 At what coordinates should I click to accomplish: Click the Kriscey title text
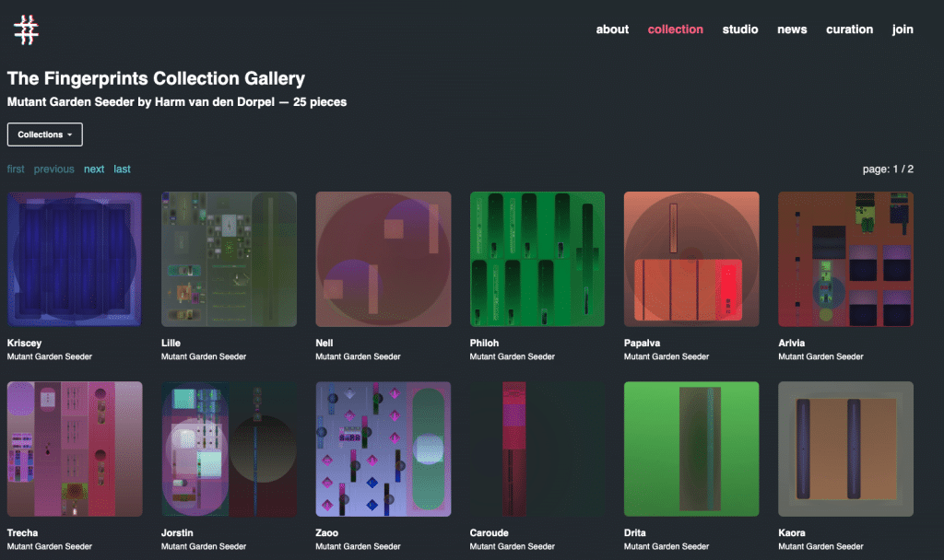24,343
